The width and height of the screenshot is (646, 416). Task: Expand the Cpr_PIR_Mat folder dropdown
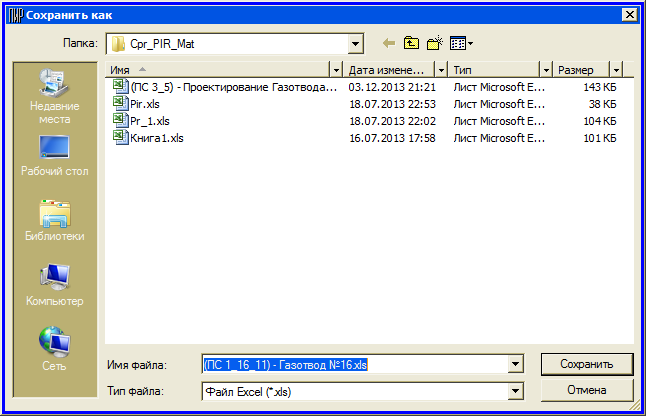tap(355, 44)
